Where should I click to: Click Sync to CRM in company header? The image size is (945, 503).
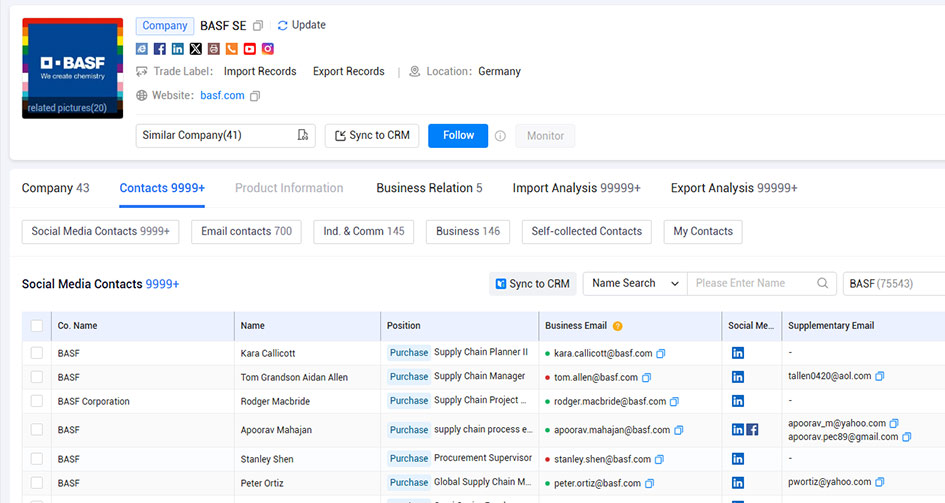click(x=372, y=136)
